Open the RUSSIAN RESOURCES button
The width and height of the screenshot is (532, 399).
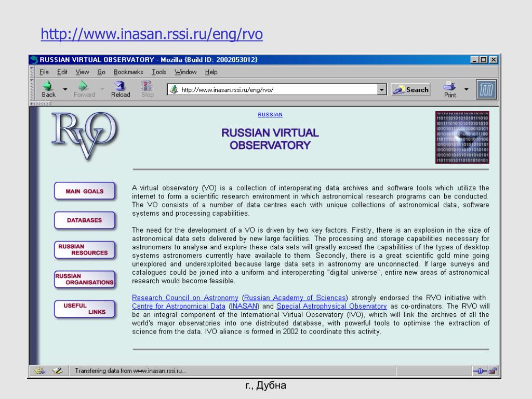tap(85, 250)
